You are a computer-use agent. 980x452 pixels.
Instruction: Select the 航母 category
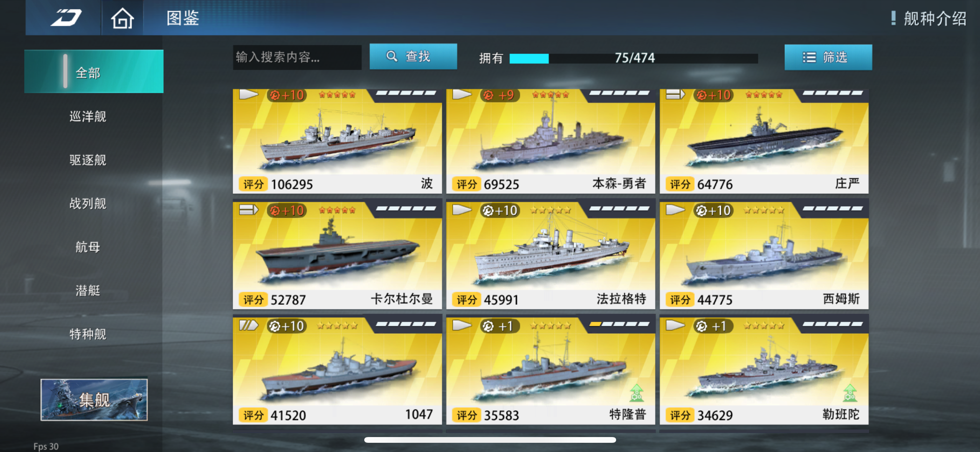pyautogui.click(x=88, y=247)
